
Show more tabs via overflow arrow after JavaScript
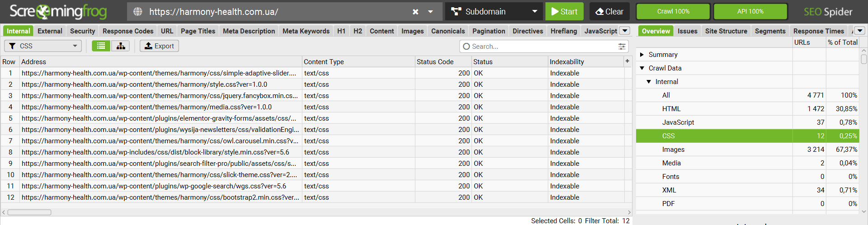click(624, 31)
